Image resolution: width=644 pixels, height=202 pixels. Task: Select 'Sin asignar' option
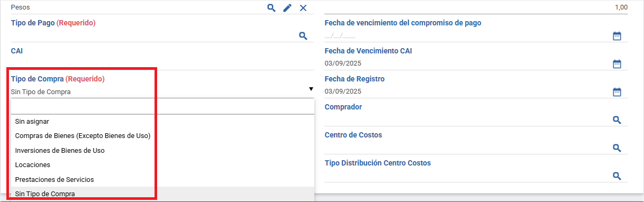(x=162, y=122)
